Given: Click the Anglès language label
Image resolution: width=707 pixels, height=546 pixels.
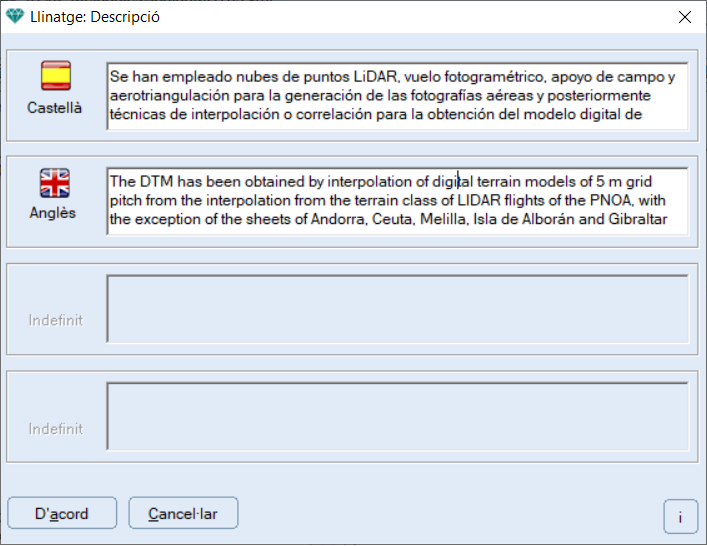Looking at the screenshot, I should click(53, 212).
